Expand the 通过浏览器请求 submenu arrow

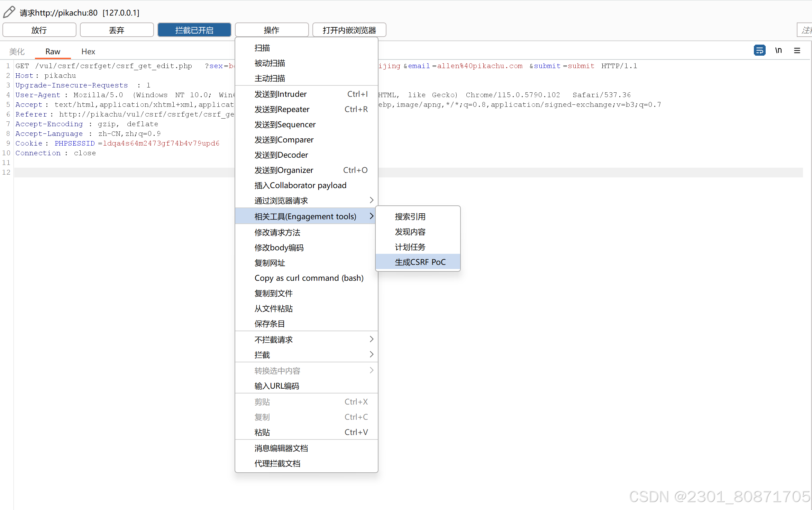[x=371, y=200]
